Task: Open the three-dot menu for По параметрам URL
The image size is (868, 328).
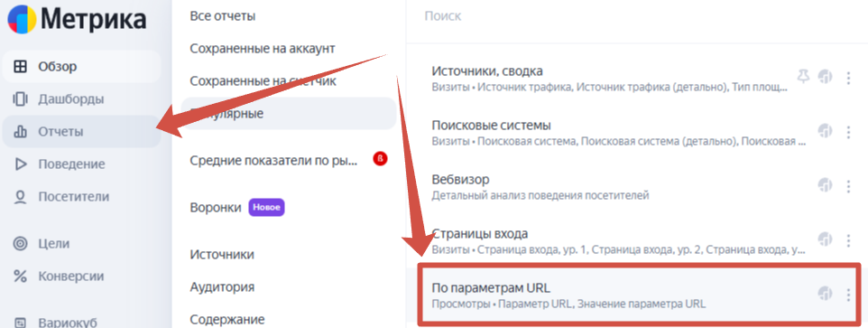Action: pyautogui.click(x=848, y=295)
